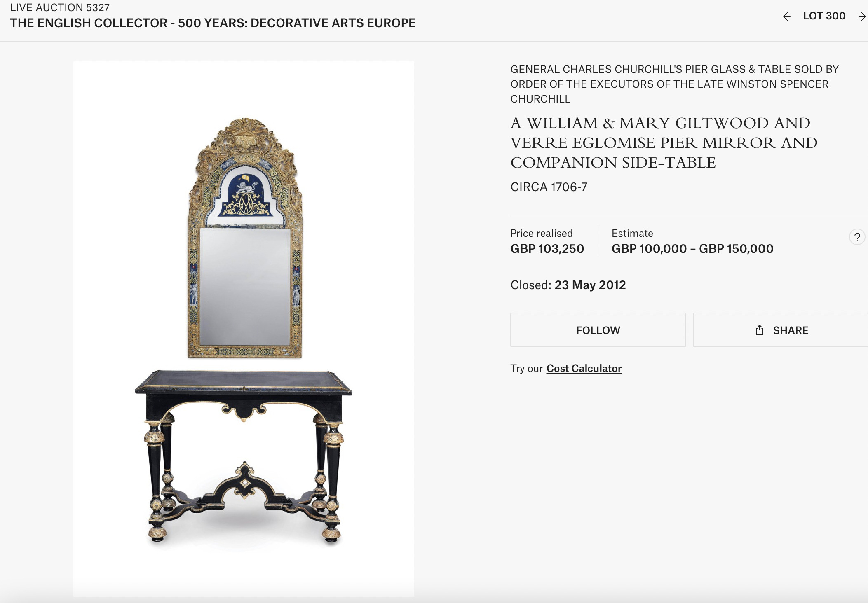The width and height of the screenshot is (868, 603).
Task: Open the estimate help question mark
Action: [857, 237]
